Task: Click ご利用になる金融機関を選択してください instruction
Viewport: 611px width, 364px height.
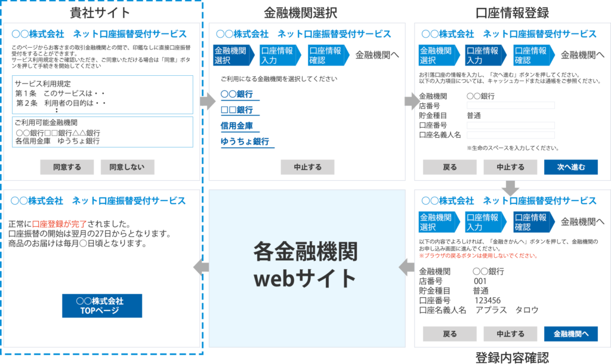Action: click(x=279, y=79)
